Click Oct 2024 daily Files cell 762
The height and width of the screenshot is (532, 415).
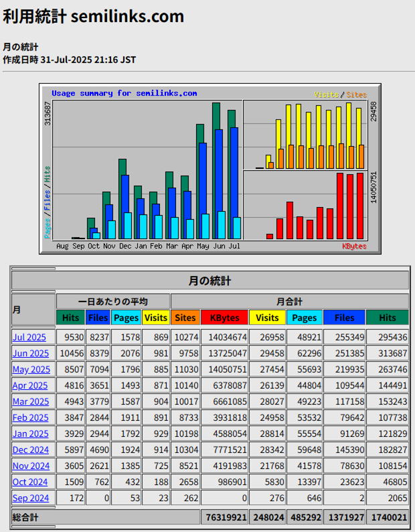point(98,482)
